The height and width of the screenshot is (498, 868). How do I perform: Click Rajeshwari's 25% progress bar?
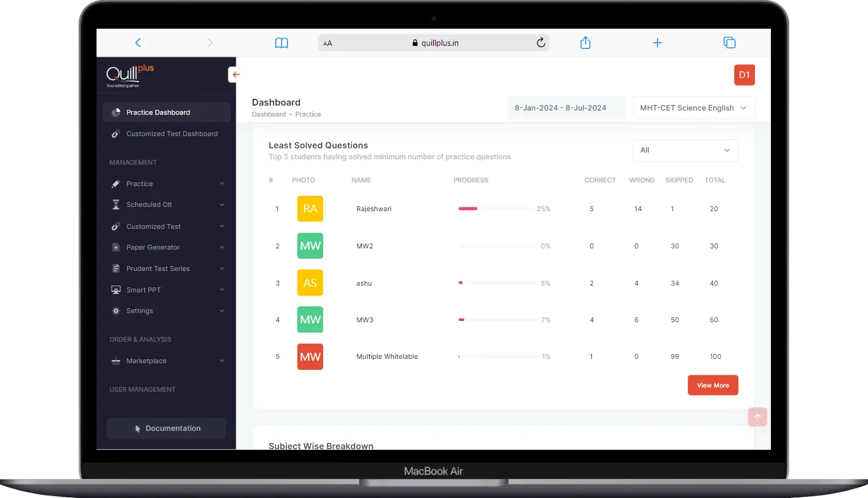495,209
